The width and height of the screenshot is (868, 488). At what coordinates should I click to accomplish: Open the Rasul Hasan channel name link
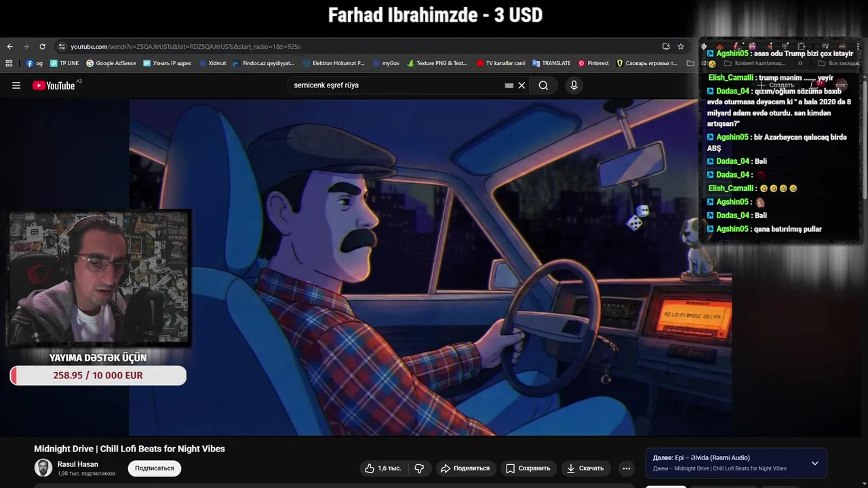coord(78,464)
